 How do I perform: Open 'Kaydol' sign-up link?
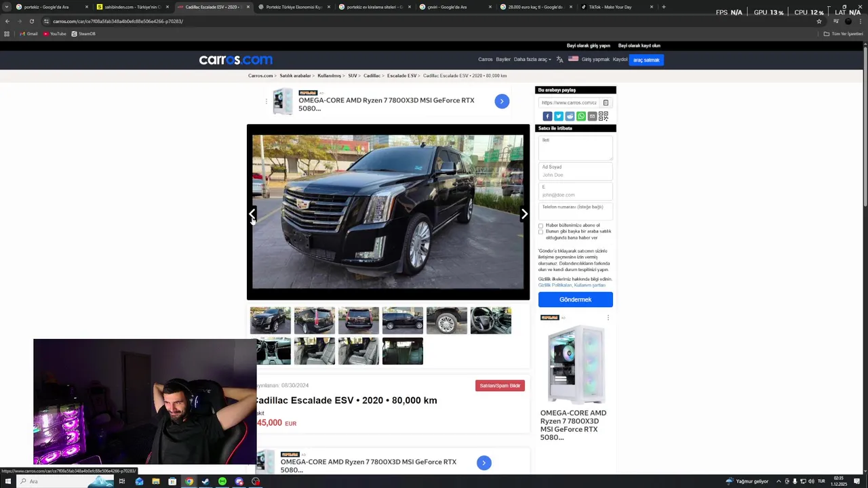click(620, 60)
